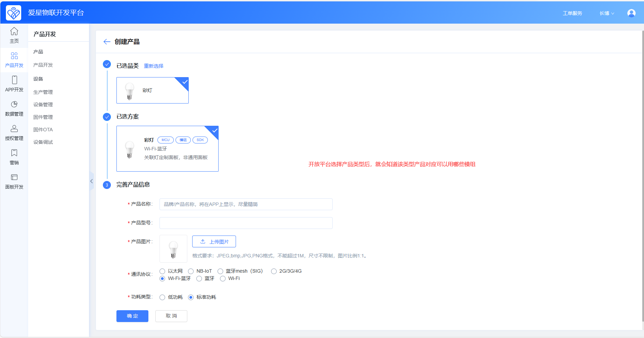The image size is (644, 338).
Task: Open 设备管理 in the side menu
Action: [x=43, y=105]
